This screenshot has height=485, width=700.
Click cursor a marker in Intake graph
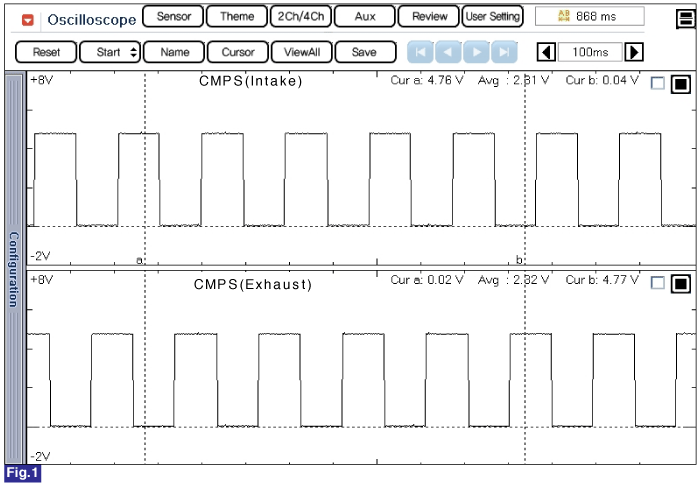coord(140,260)
